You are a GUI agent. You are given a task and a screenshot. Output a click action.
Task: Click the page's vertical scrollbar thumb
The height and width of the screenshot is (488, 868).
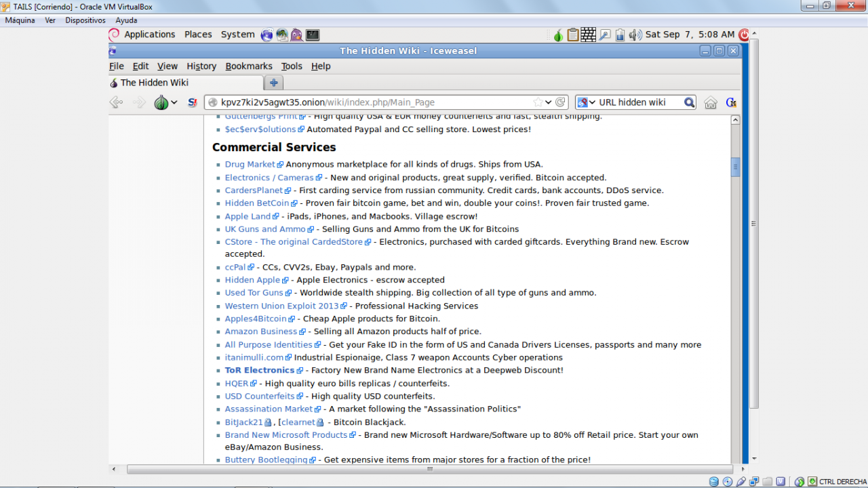point(735,167)
